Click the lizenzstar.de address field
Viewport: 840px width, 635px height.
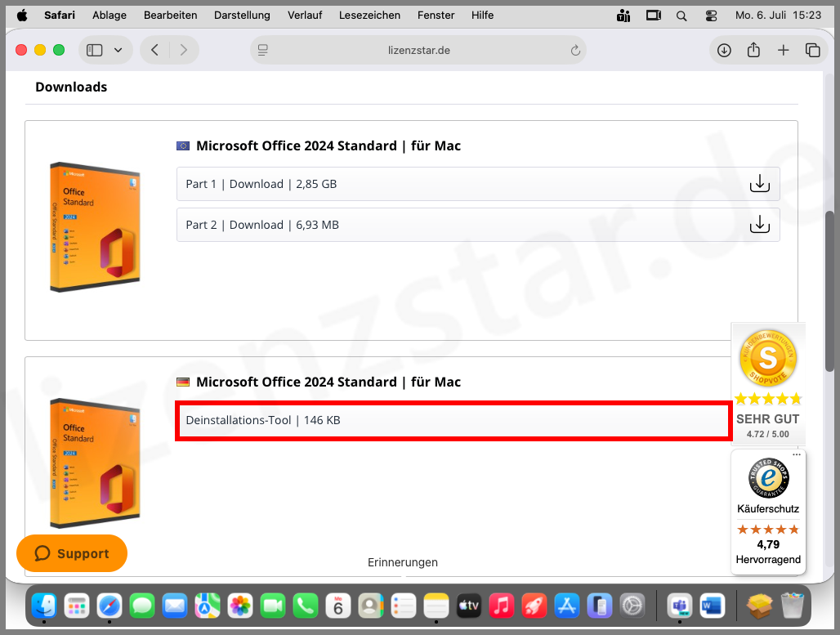[418, 51]
